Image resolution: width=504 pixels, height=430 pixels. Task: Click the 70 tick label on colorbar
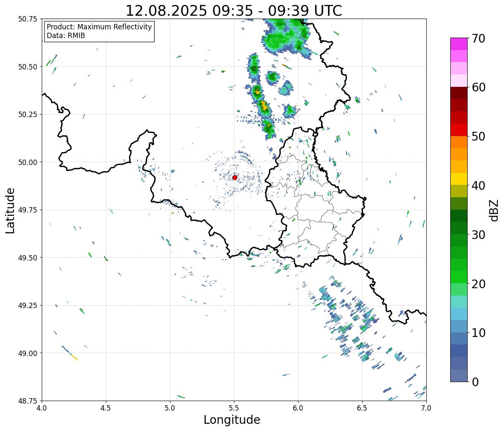tap(478, 38)
